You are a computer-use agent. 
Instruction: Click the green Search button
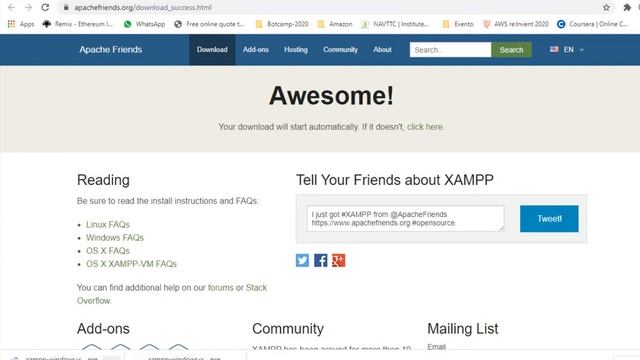pyautogui.click(x=511, y=50)
